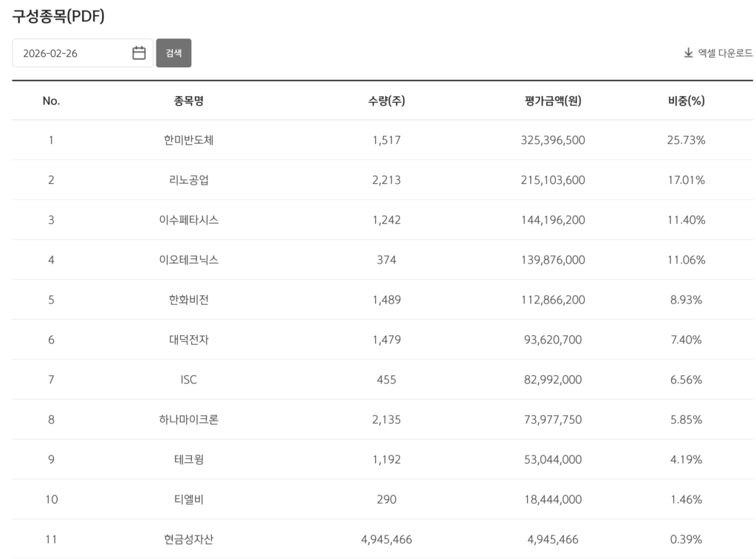This screenshot has width=756, height=559.
Task: Click the 현금성자산 row name
Action: (x=189, y=539)
